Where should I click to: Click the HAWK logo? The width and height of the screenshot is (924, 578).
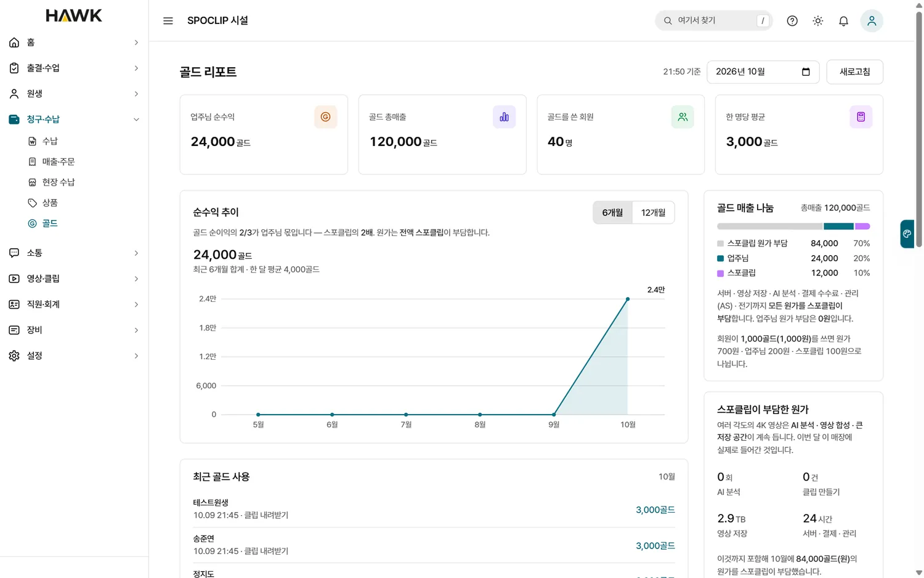[x=74, y=16]
